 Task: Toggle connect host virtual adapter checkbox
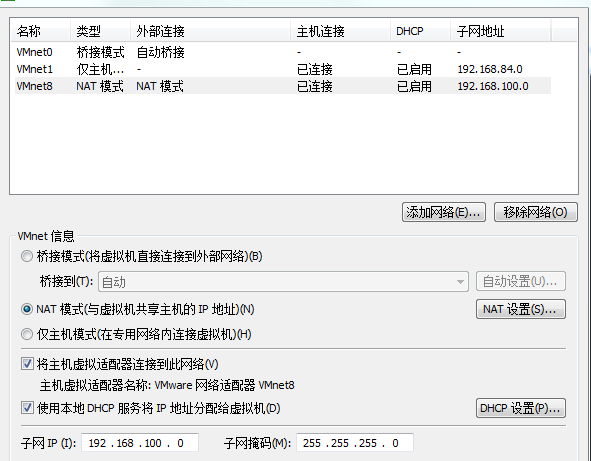click(x=27, y=364)
